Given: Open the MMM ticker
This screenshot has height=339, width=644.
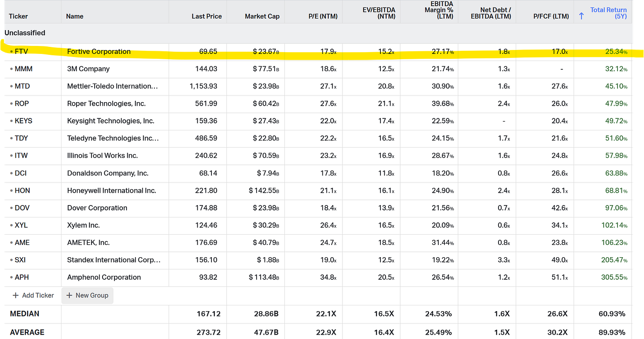Looking at the screenshot, I should click(x=23, y=69).
